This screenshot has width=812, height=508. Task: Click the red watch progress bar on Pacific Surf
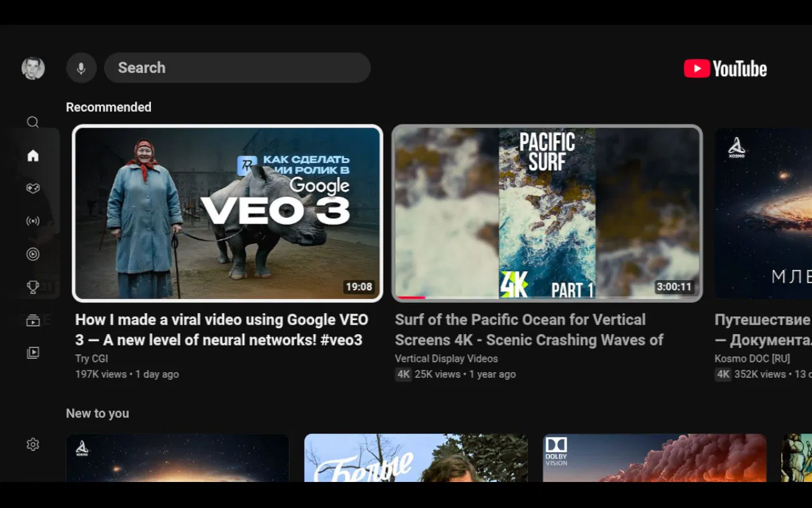[411, 297]
